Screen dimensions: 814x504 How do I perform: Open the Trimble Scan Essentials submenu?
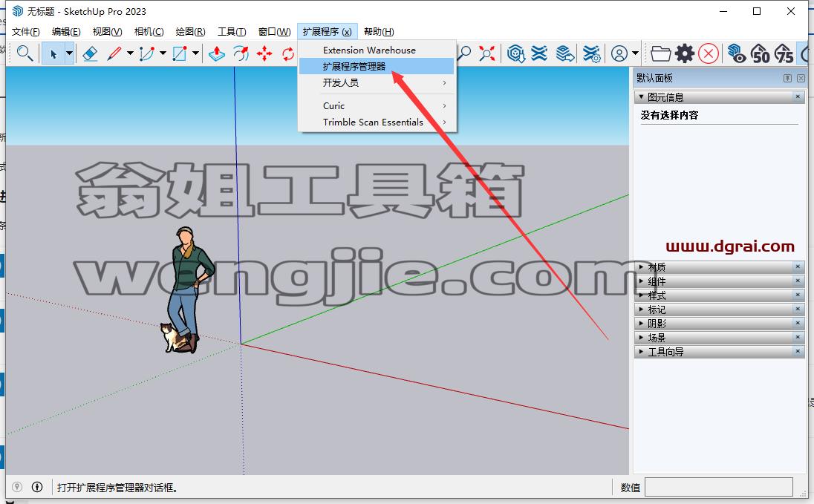point(377,122)
